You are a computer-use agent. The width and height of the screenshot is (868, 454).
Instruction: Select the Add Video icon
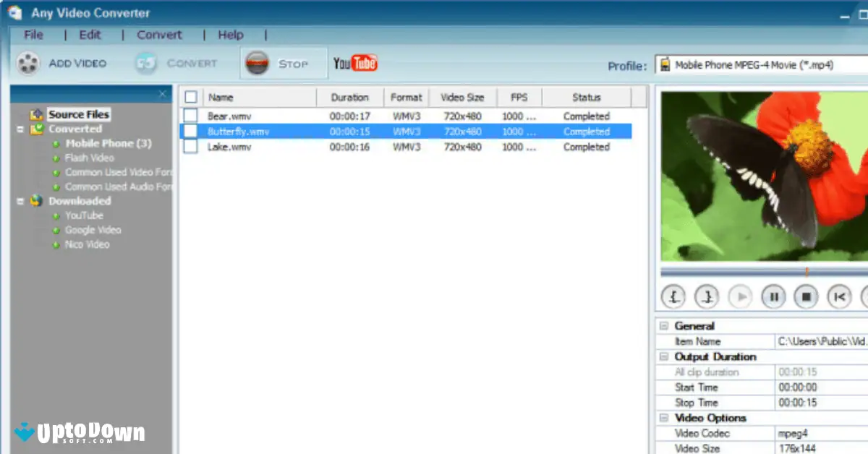(27, 63)
